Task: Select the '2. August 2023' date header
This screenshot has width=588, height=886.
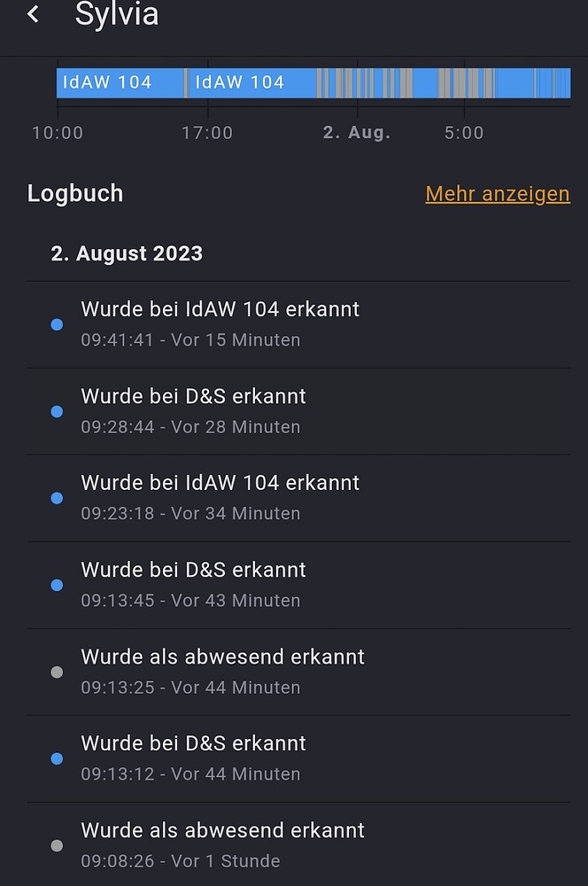Action: click(x=127, y=253)
